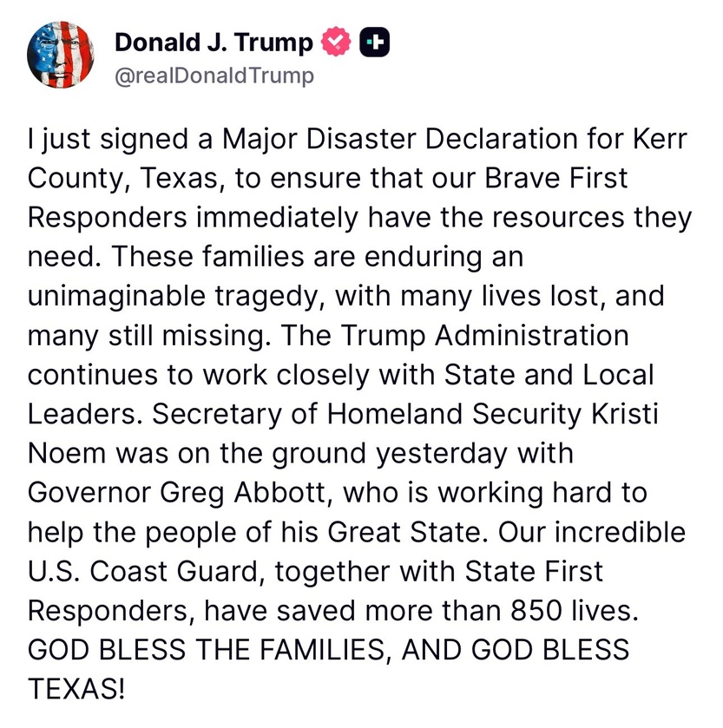Click the word "immediately" in the post
This screenshot has width=723, height=728.
(x=277, y=218)
